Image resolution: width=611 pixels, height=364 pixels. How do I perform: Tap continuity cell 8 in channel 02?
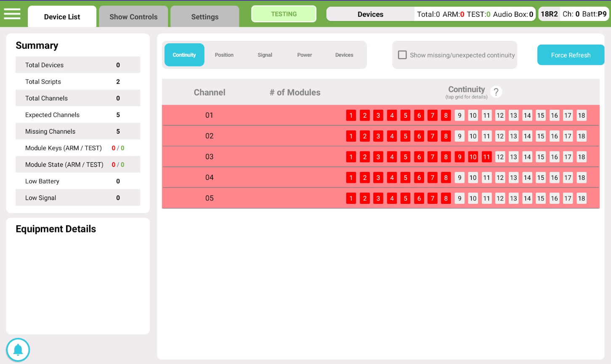(x=446, y=136)
